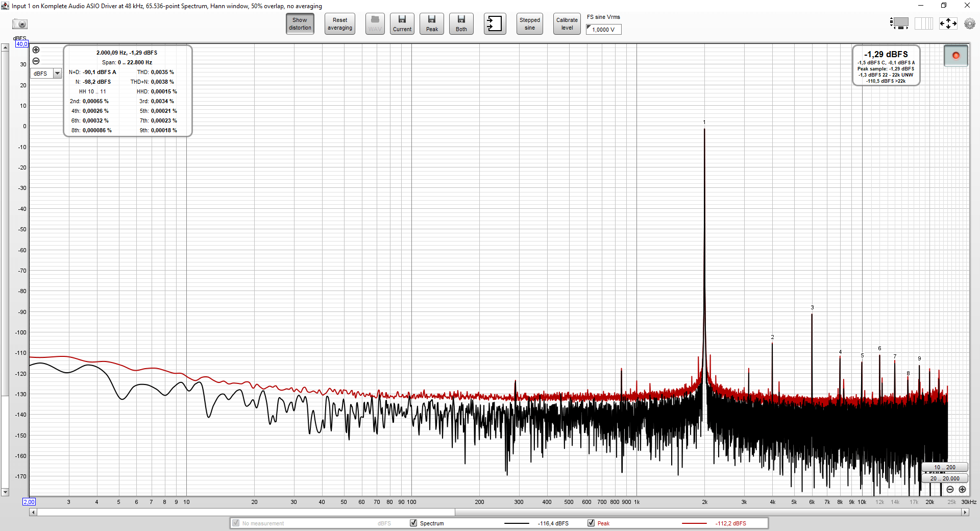Edit the top axis limit value 40,0
This screenshot has width=980, height=531.
21,44
